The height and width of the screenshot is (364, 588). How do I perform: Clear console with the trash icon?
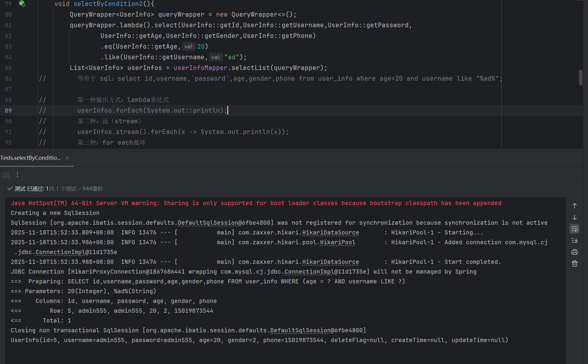(x=574, y=264)
